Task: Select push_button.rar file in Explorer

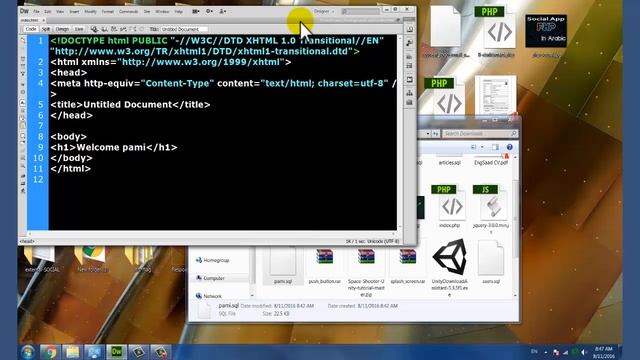Action: (324, 265)
